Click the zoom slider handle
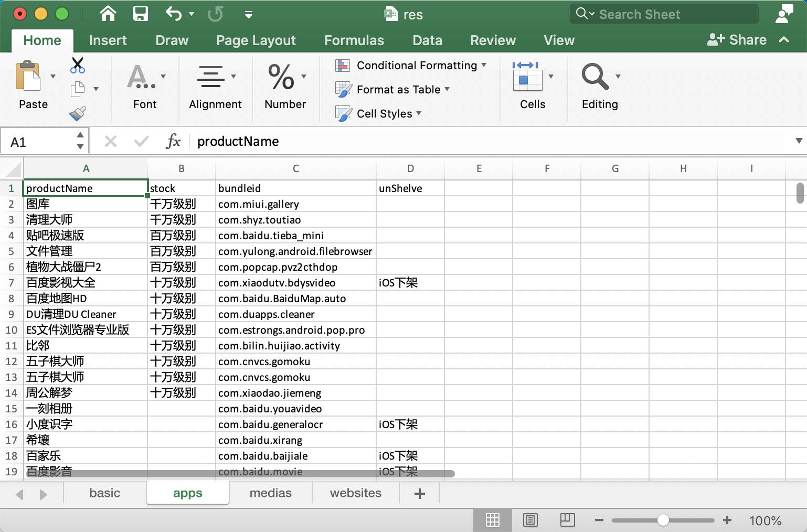 (663, 520)
